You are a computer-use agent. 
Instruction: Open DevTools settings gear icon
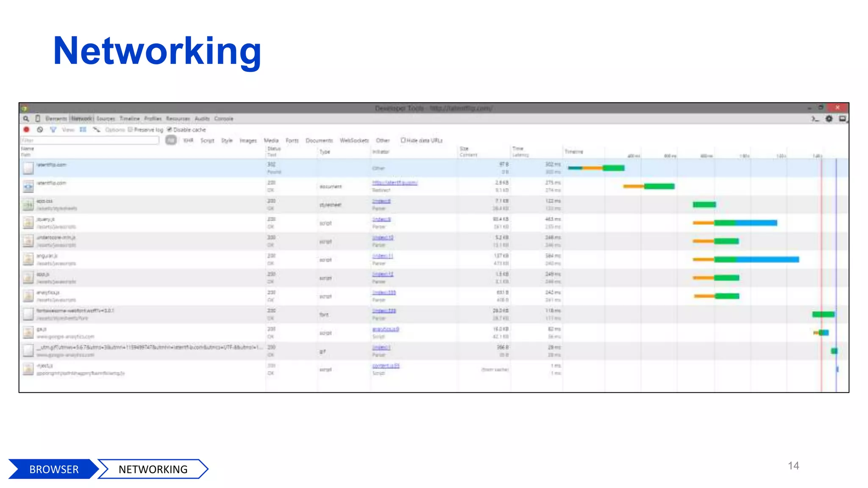click(829, 119)
